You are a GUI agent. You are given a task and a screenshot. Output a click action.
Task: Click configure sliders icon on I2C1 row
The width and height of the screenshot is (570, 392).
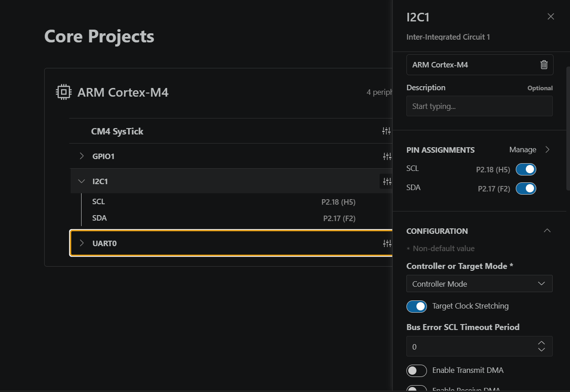(x=386, y=181)
